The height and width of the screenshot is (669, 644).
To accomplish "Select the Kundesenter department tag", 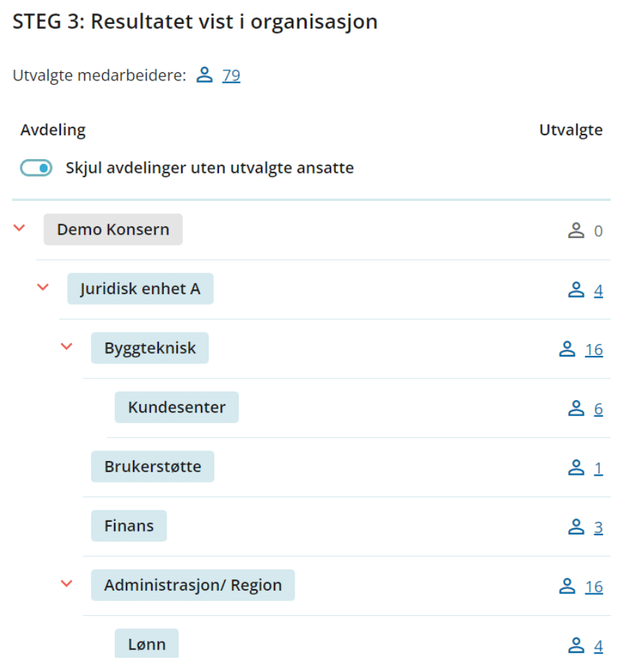I will 176,408.
